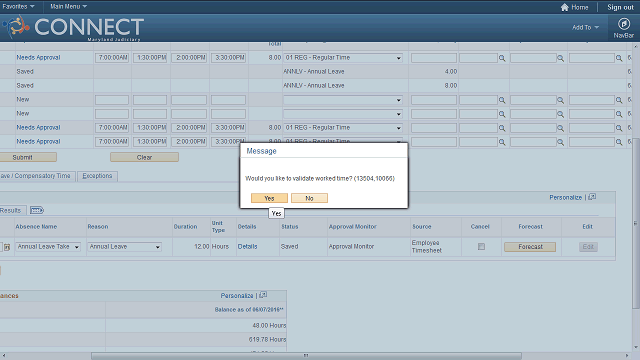Click the 4.00 Annual Leave quantity

click(451, 71)
